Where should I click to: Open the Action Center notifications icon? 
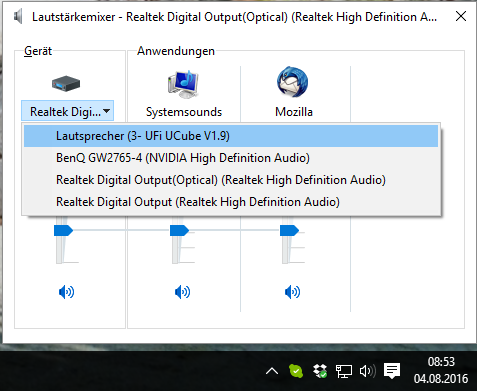coord(392,371)
